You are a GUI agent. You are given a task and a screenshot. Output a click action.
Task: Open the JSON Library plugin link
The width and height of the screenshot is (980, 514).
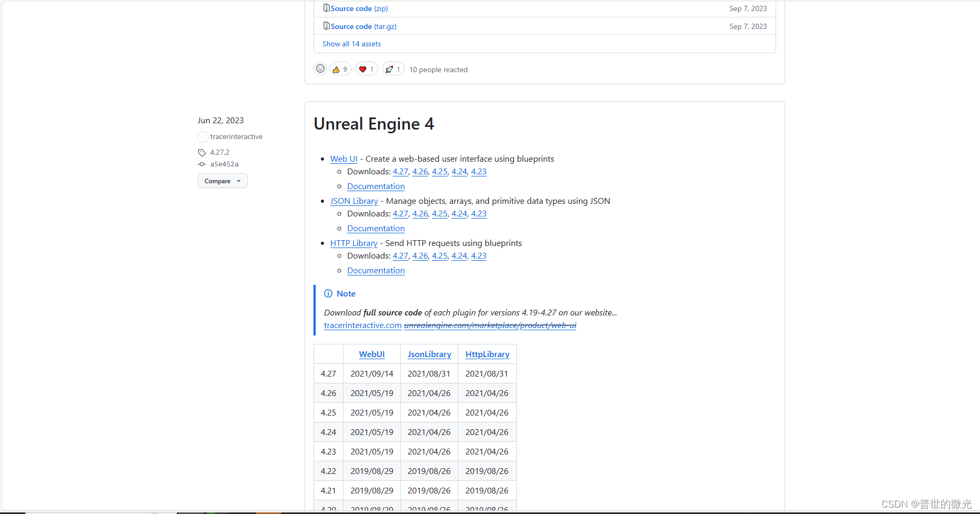point(354,201)
